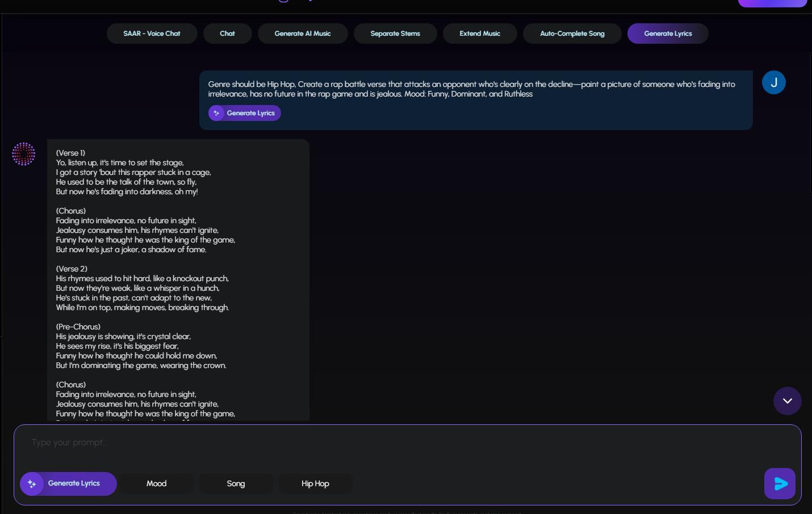
Task: Open the Generate AI Music tab
Action: tap(303, 34)
